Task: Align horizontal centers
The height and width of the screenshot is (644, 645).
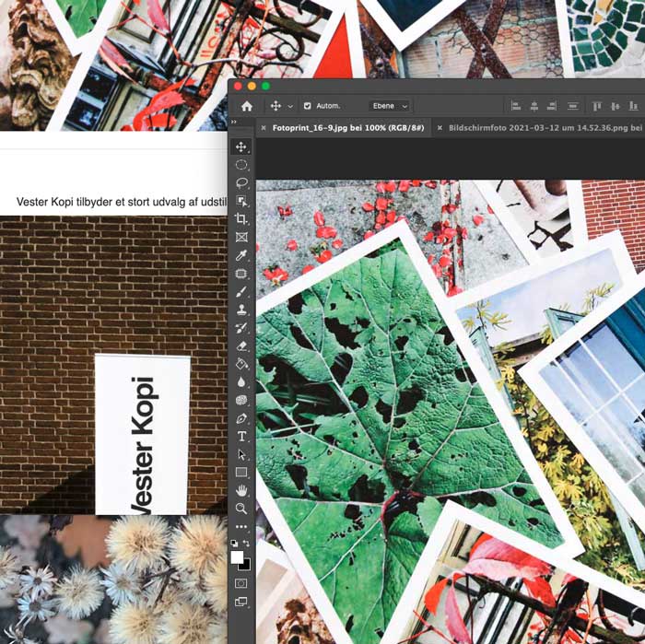Action: click(x=534, y=106)
